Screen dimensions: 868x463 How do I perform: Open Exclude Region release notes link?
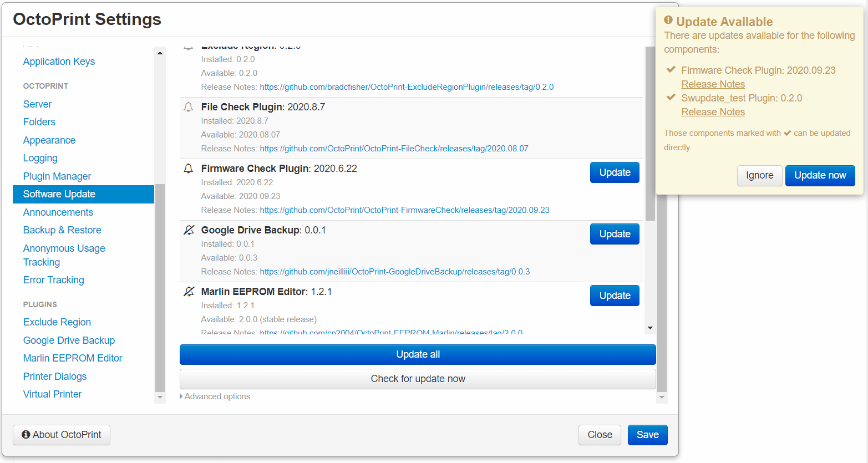(407, 87)
